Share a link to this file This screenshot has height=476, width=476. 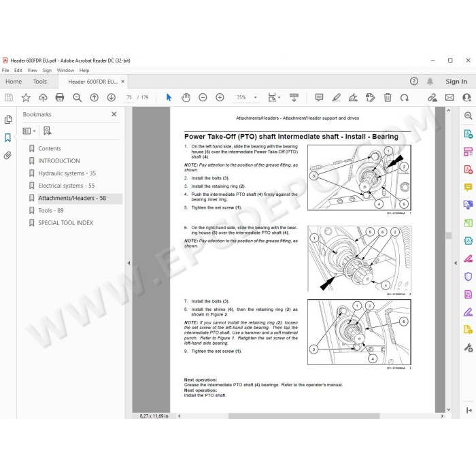coord(432,97)
